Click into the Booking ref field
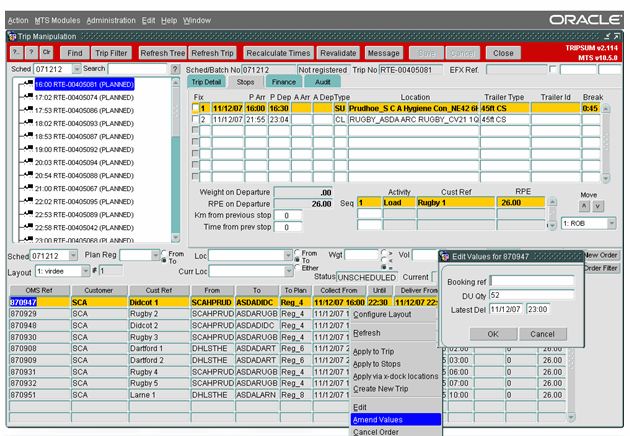 532,281
